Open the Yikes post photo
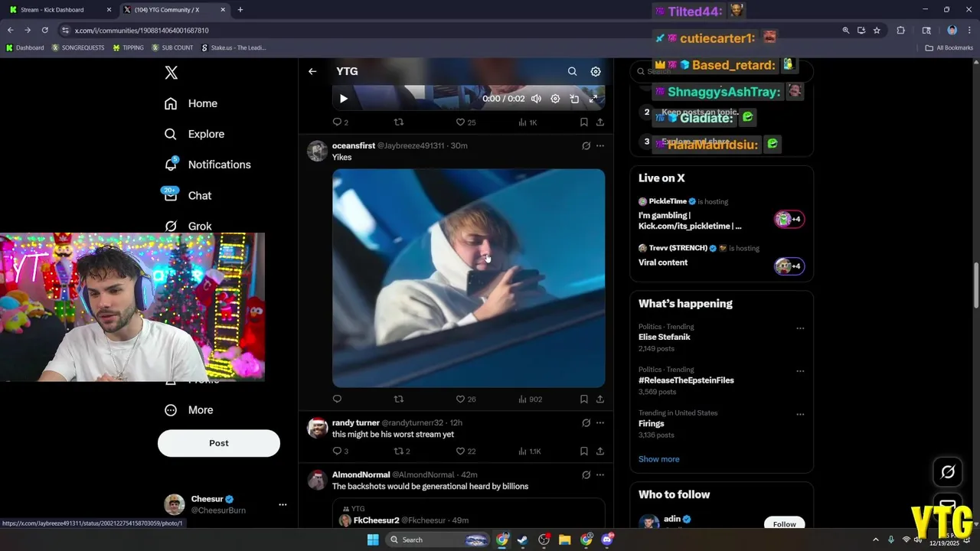 pos(469,278)
